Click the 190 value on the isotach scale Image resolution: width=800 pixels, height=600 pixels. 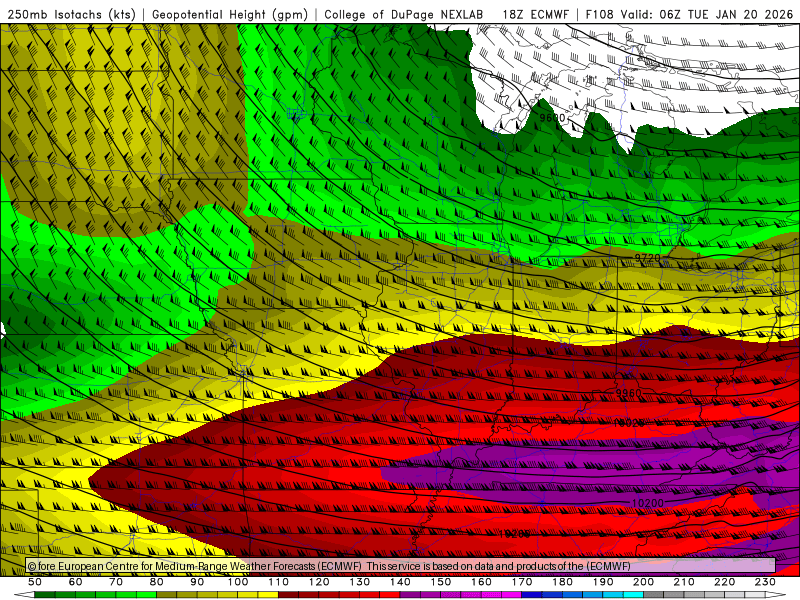click(603, 582)
